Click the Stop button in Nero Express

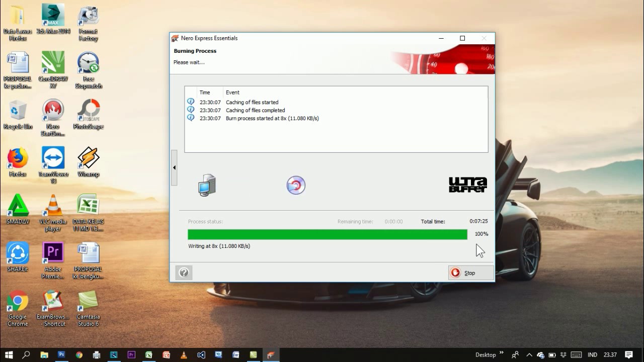point(471,273)
